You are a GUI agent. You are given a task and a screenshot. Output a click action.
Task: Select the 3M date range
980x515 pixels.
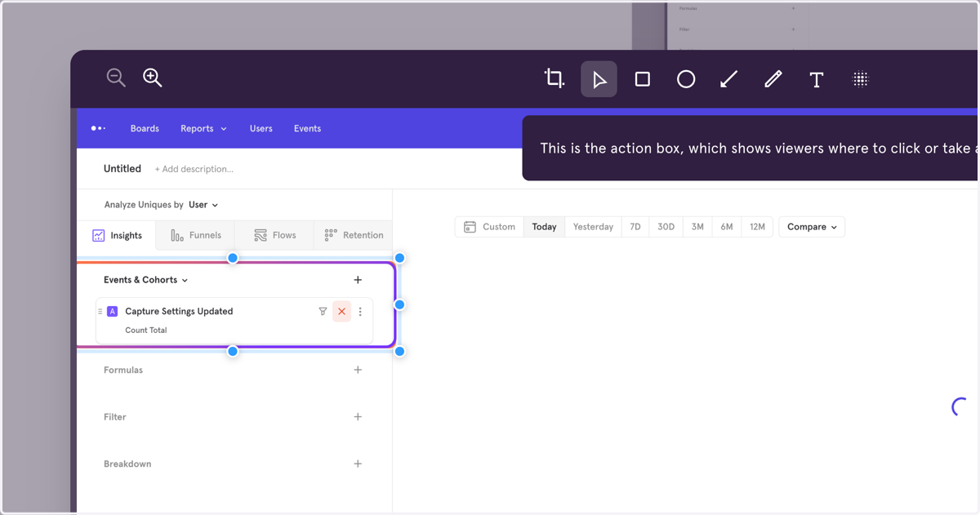[x=697, y=227]
